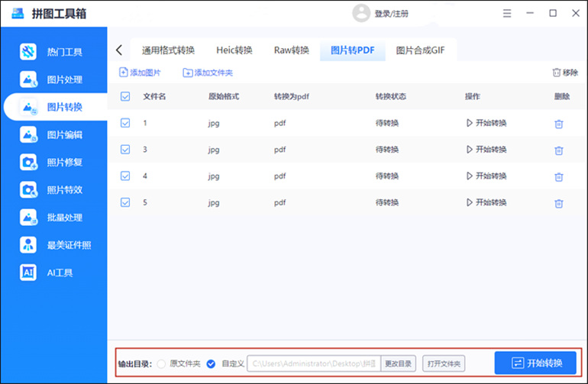
Task: Select the 图片转换 sidebar item
Action: pyautogui.click(x=56, y=107)
